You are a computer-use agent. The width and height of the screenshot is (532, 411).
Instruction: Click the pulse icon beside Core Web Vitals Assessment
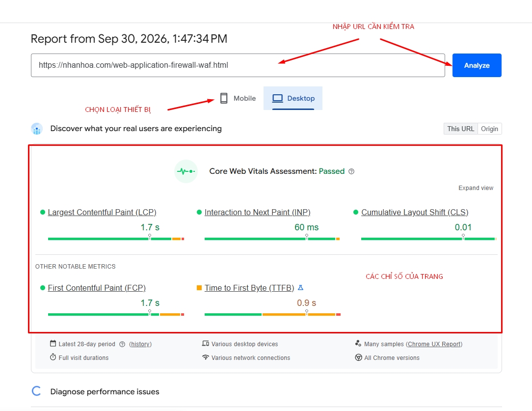click(186, 171)
